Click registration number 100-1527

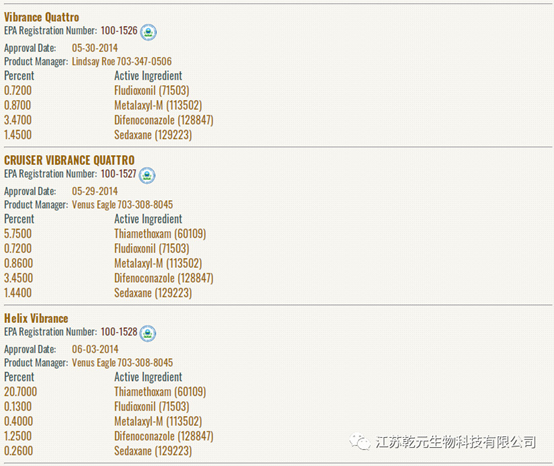(118, 174)
